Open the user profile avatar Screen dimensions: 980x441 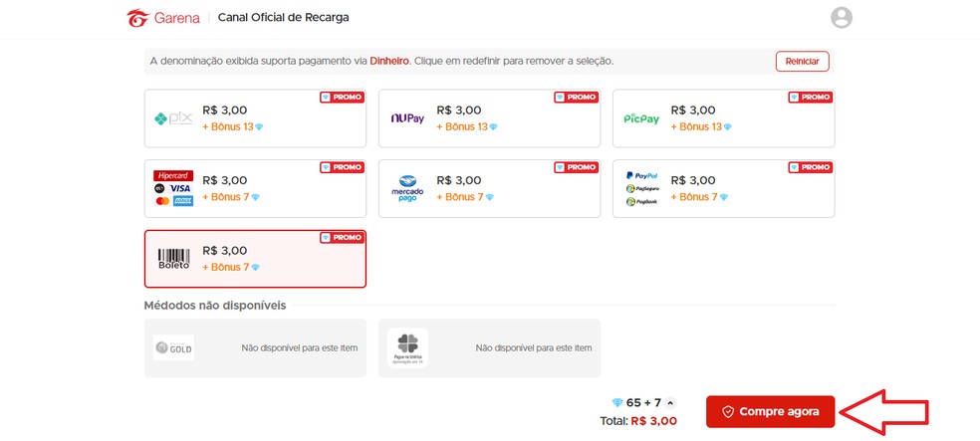tap(842, 18)
